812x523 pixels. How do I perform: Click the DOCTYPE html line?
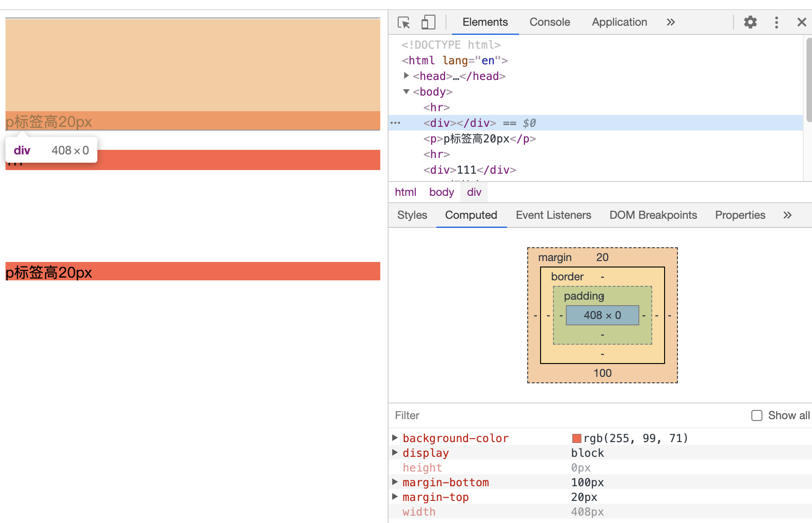(x=451, y=45)
